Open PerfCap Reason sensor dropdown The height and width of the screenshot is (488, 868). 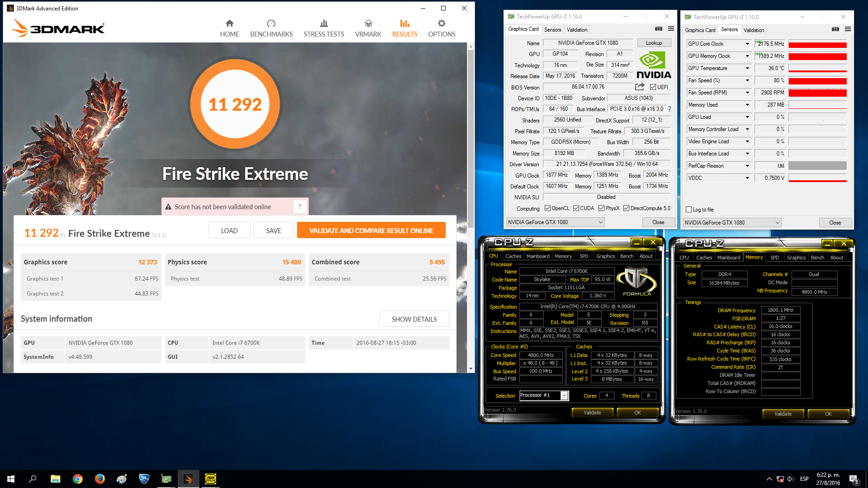pyautogui.click(x=747, y=166)
